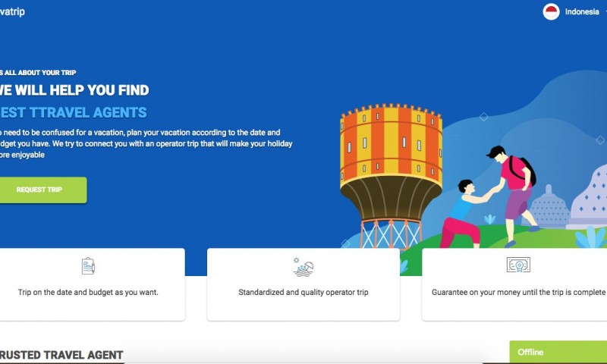Select the 'Trip on the date and budget' card

[92, 284]
